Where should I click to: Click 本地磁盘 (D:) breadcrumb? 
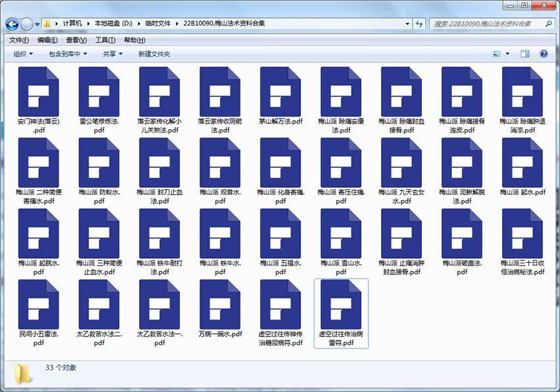coord(113,24)
